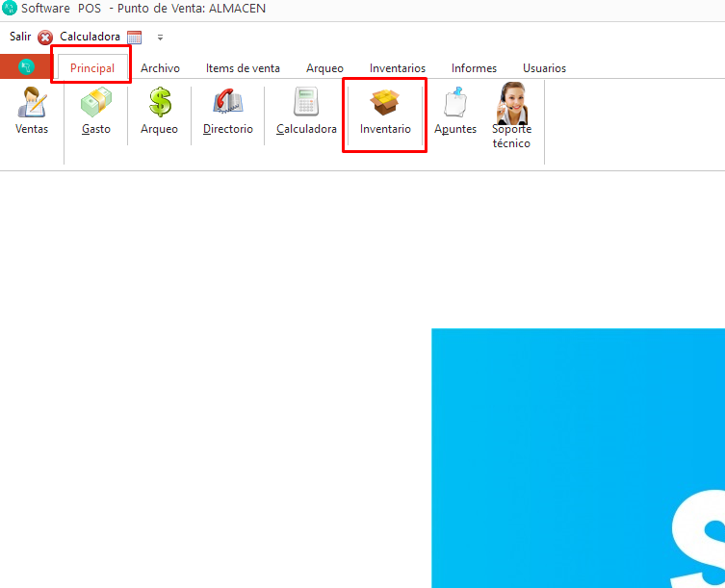This screenshot has width=725, height=588.
Task: Select the Principal ribbon tab
Action: pyautogui.click(x=92, y=68)
